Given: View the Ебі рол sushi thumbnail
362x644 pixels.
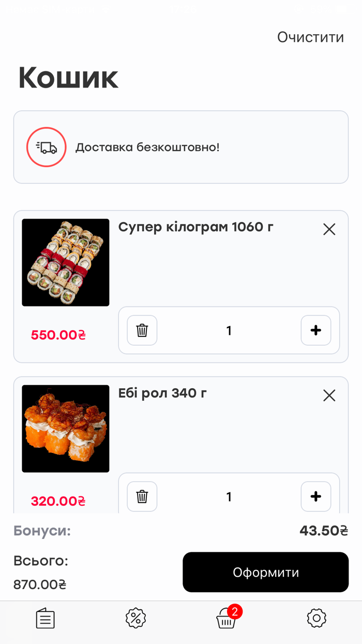Looking at the screenshot, I should click(x=65, y=429).
